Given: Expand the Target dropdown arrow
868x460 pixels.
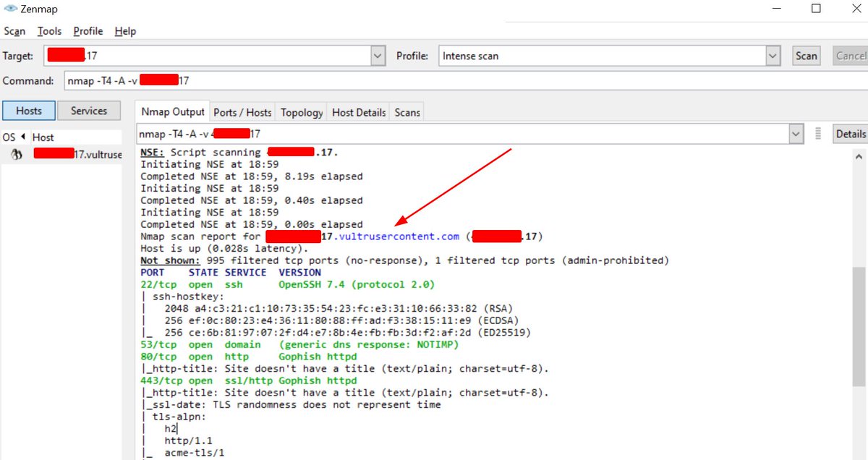Looking at the screenshot, I should point(378,56).
